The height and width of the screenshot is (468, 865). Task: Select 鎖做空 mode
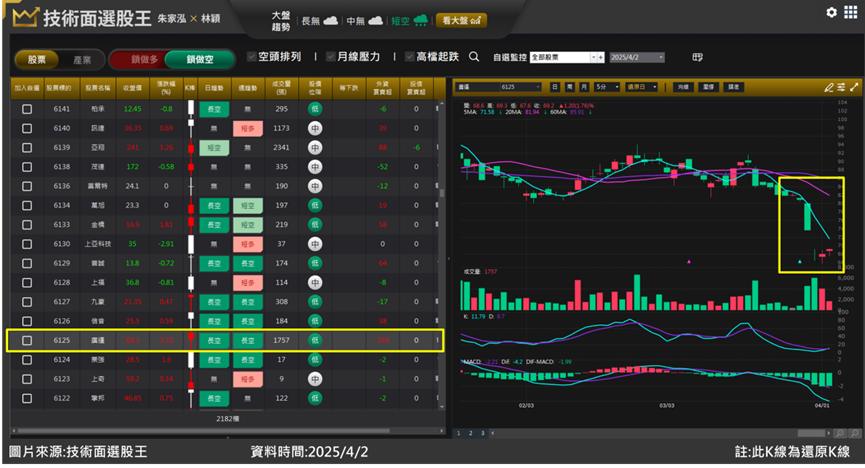(x=200, y=59)
